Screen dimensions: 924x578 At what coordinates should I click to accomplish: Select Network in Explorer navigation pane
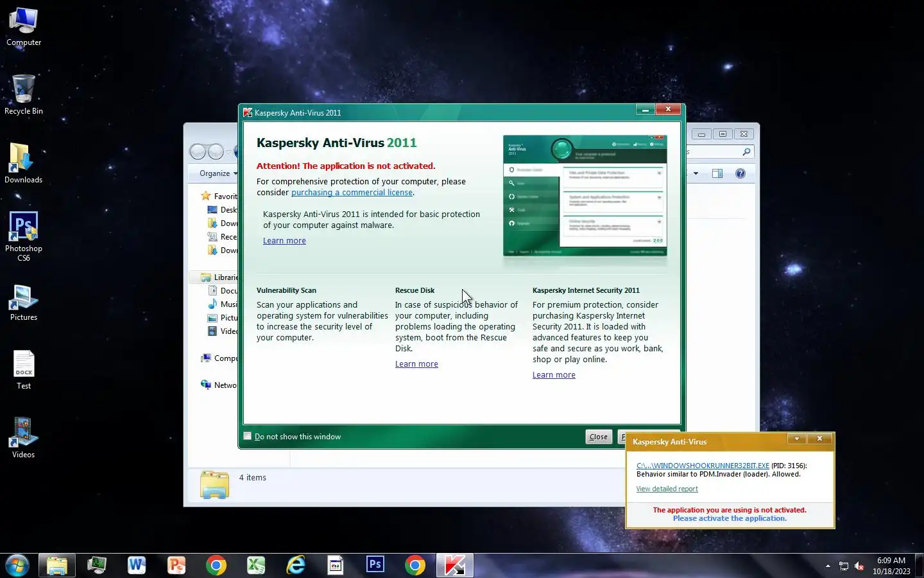[219, 385]
